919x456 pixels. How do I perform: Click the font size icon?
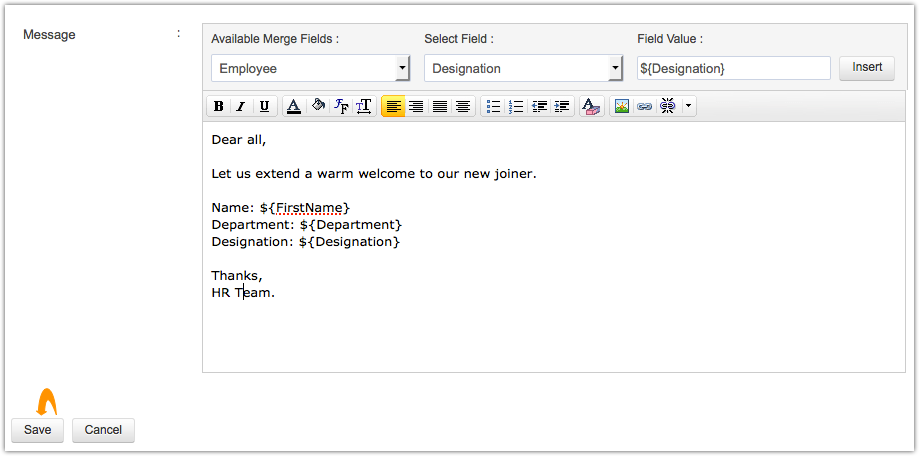(364, 106)
